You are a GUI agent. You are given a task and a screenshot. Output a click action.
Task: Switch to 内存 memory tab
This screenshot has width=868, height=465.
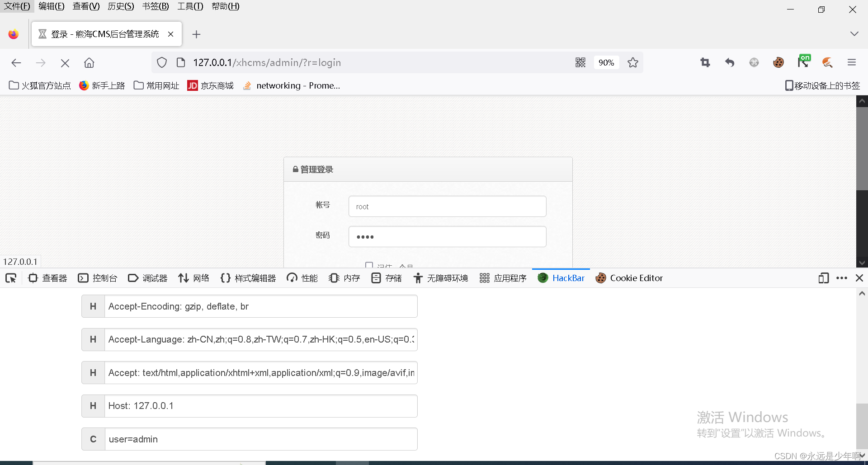pos(344,278)
